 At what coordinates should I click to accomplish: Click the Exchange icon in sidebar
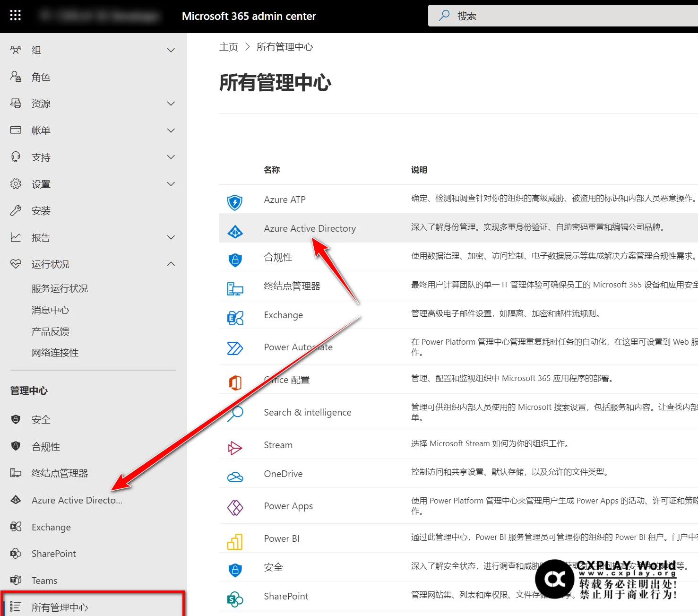pos(16,527)
